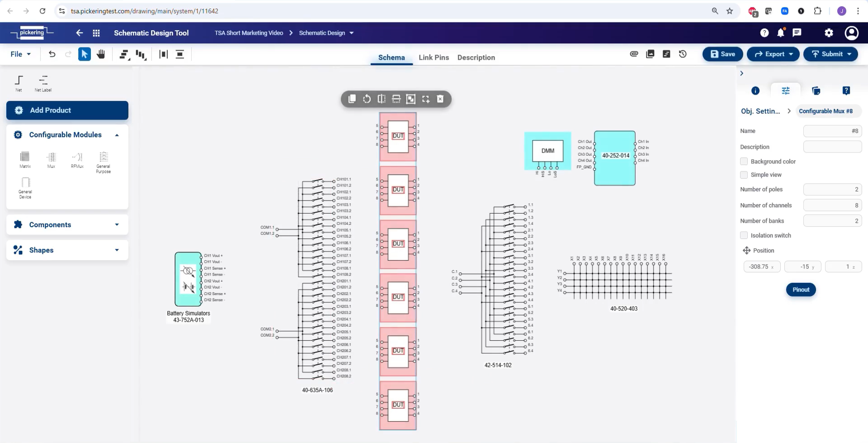Click the undo arrow icon
This screenshot has width=868, height=443.
pyautogui.click(x=52, y=54)
